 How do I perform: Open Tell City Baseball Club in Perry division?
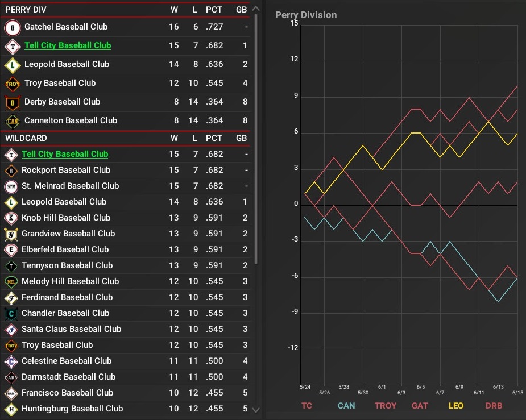68,45
